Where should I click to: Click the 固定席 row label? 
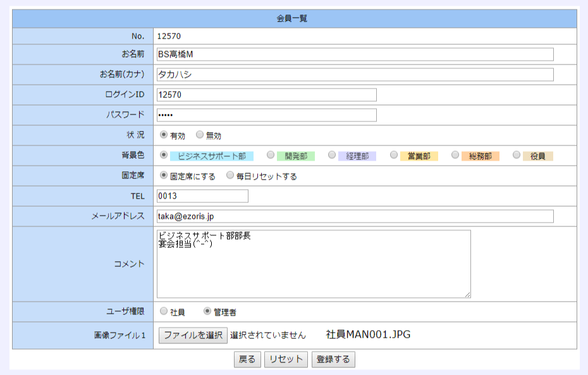tap(133, 176)
